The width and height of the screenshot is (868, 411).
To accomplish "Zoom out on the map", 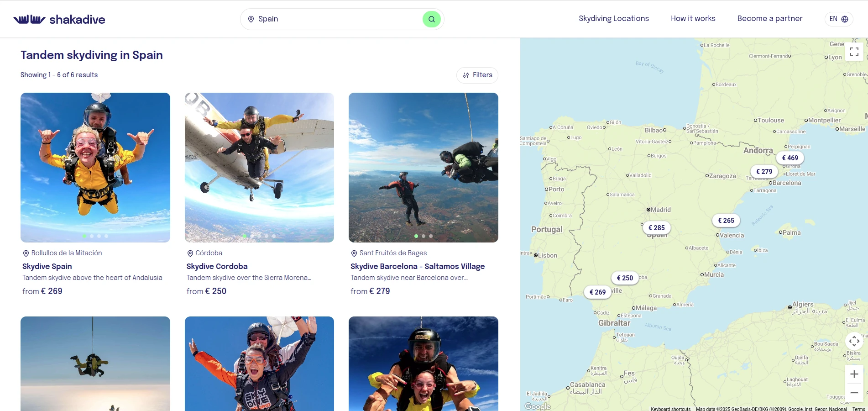I will click(x=854, y=393).
